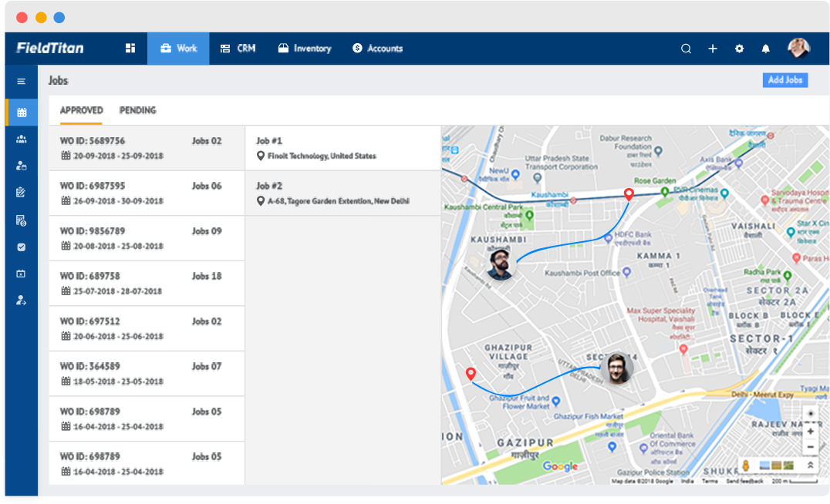Select work order WO ID: 6987595
This screenshot has height=504, width=830.
pos(147,193)
